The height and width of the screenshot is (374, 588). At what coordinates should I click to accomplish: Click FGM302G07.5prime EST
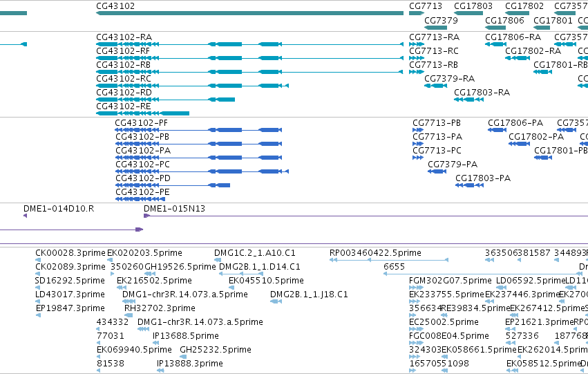(451, 281)
